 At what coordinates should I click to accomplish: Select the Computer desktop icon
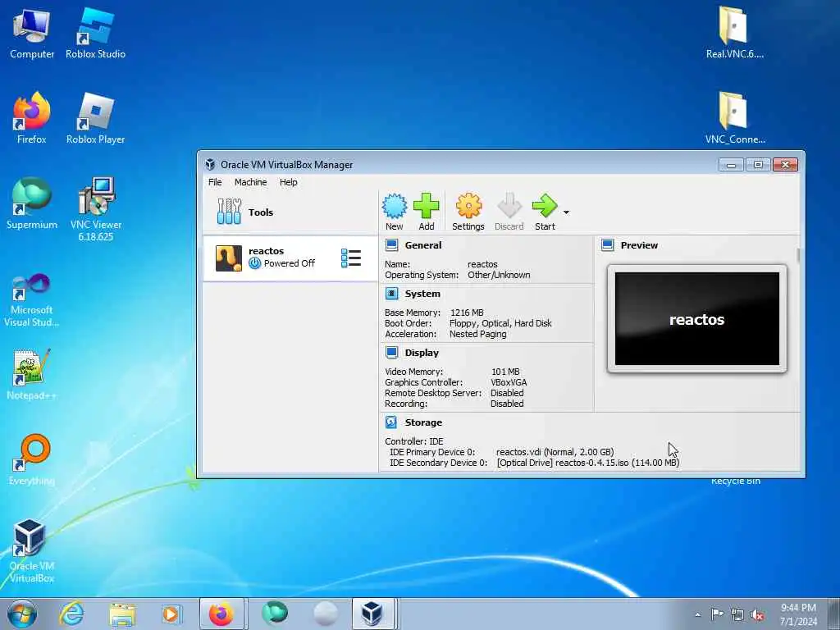(x=32, y=33)
